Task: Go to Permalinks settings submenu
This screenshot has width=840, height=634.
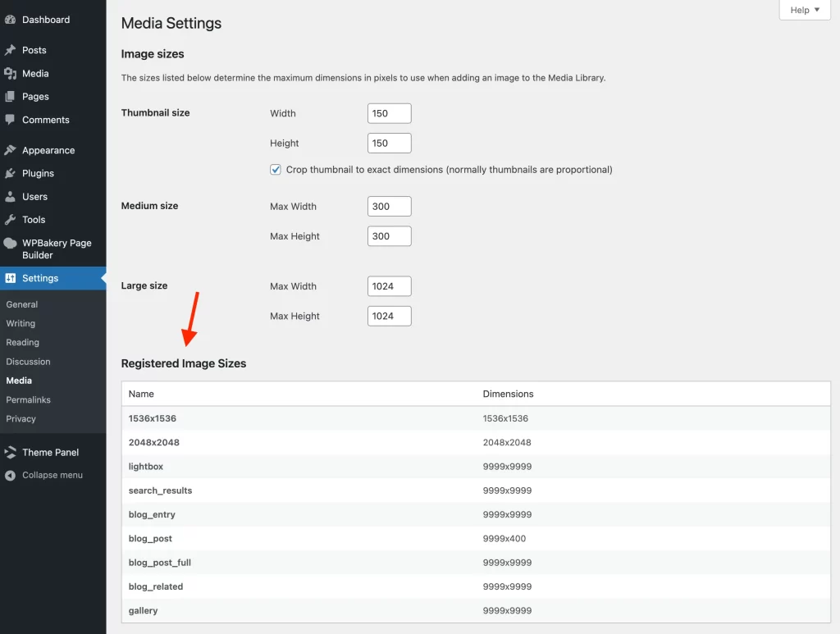Action: tap(28, 400)
